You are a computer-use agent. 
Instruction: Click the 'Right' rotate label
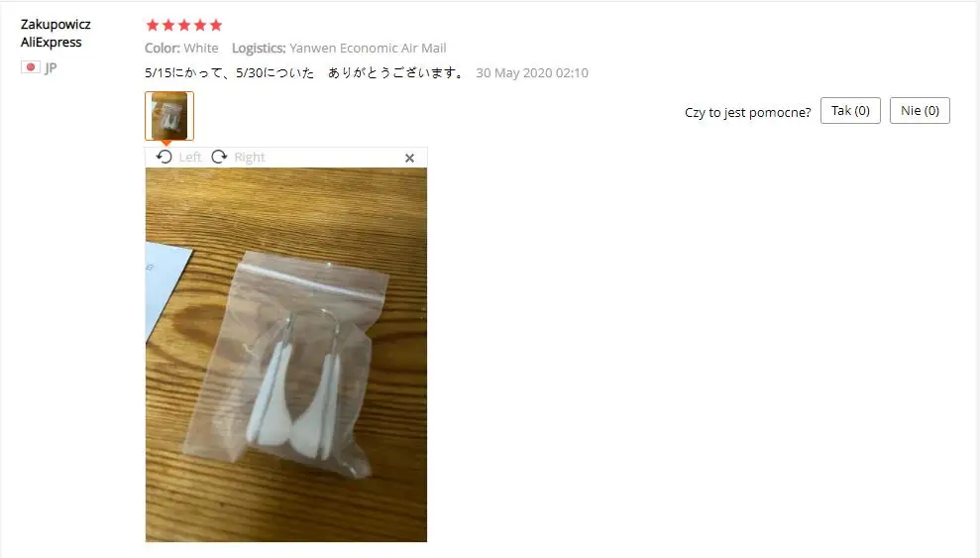250,157
